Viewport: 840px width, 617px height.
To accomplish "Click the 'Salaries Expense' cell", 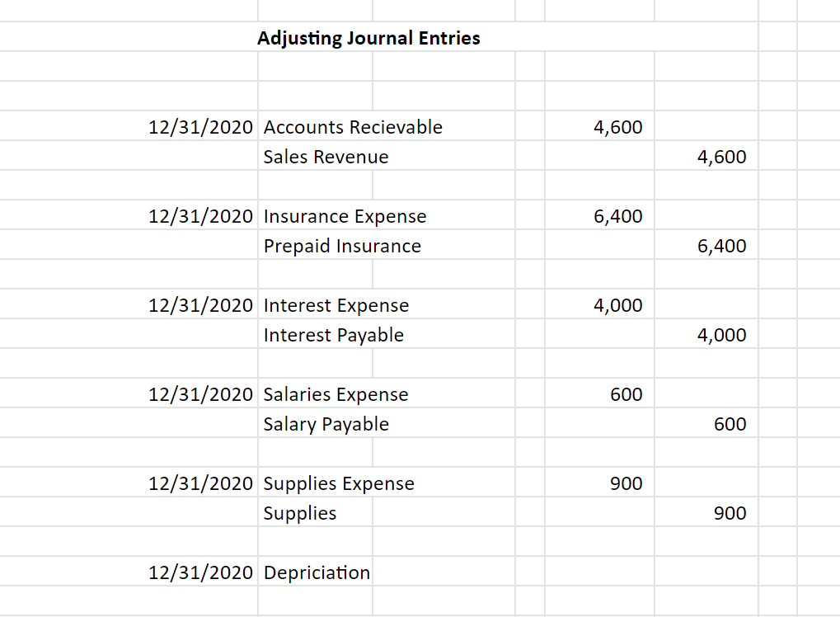I will (336, 394).
